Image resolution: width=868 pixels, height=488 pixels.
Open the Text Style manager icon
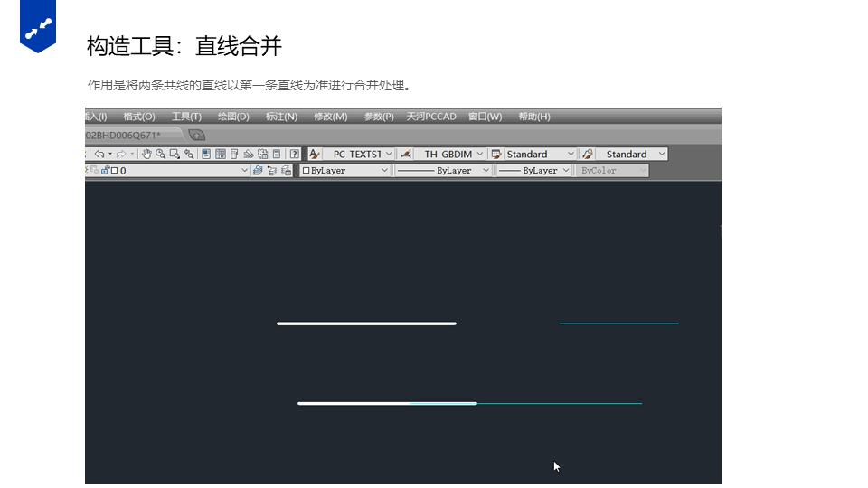coord(315,154)
